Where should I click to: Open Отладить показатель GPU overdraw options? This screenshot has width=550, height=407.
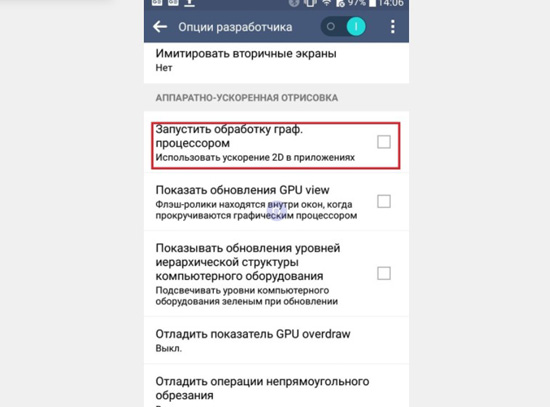tap(276, 340)
